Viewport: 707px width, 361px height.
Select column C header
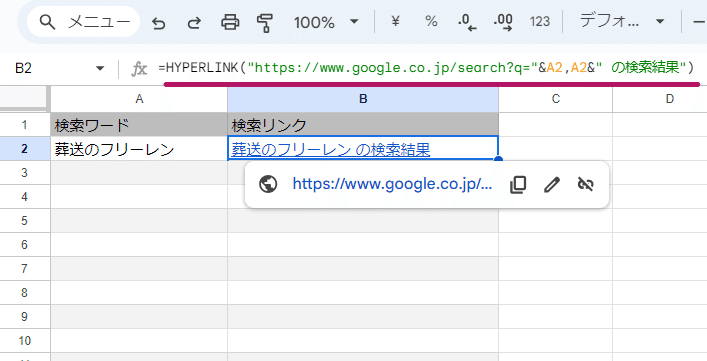[556, 99]
